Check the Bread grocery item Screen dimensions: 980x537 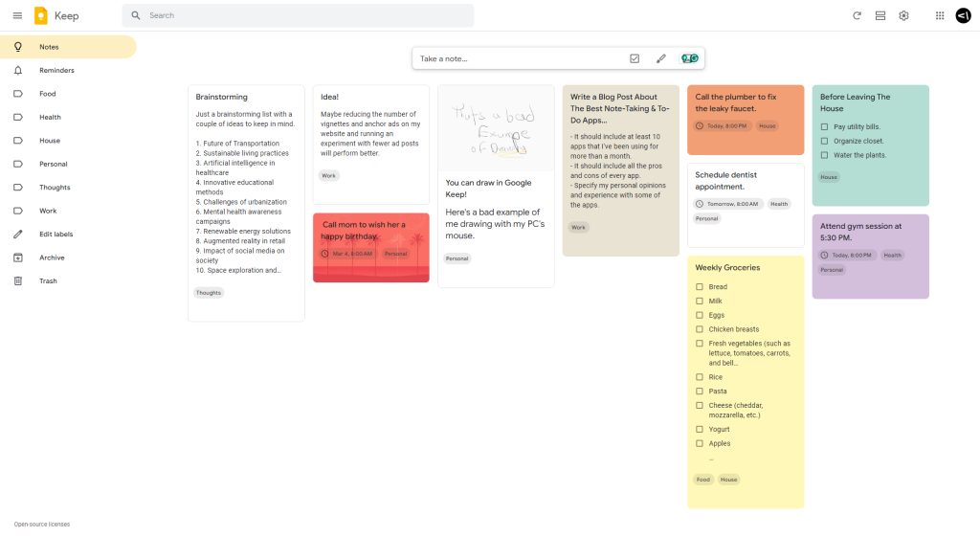pos(700,287)
